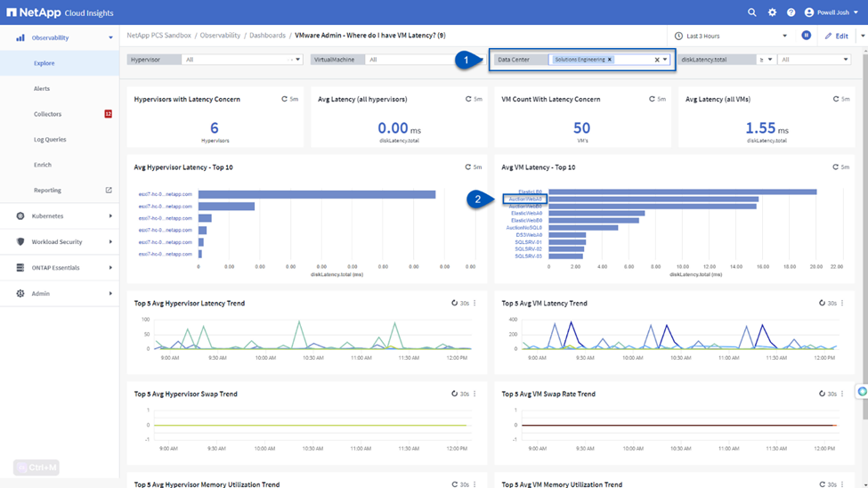
Task: Open options menu for Top 5 Avg VM Latency Trend
Action: pyautogui.click(x=842, y=304)
